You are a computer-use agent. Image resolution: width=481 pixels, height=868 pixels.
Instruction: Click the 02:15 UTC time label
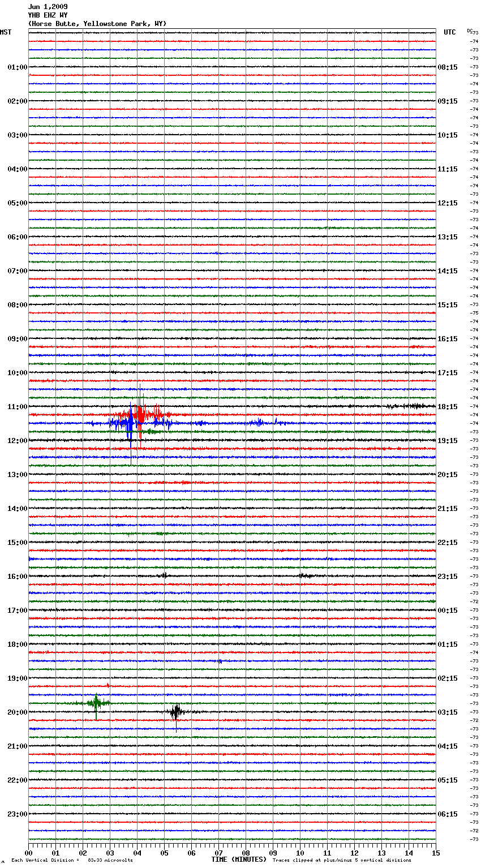click(x=448, y=678)
